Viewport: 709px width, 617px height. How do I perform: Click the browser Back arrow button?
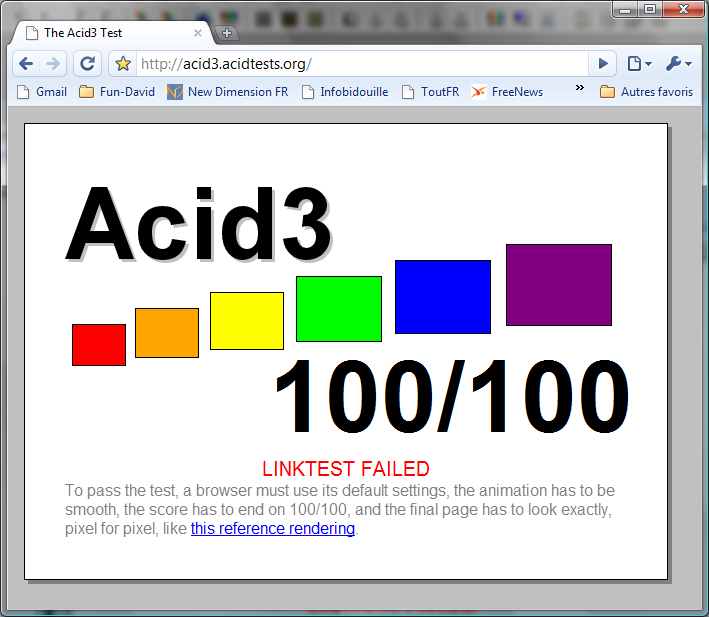pos(27,64)
